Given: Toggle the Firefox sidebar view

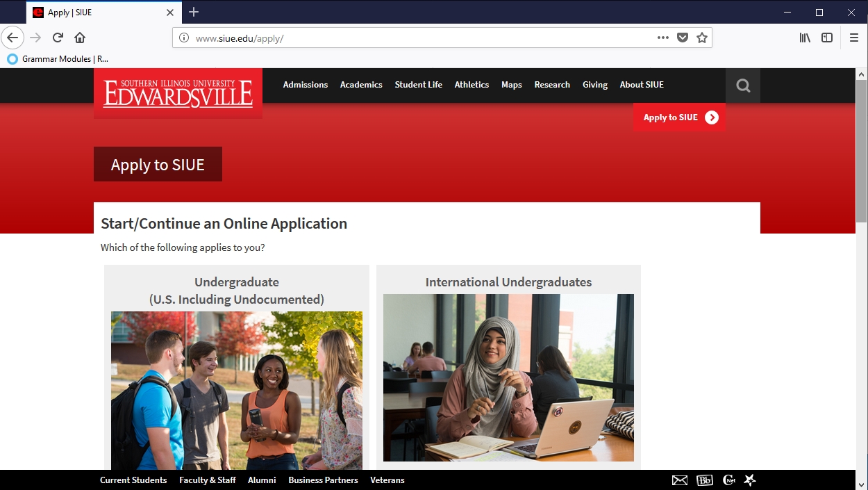Looking at the screenshot, I should click(x=827, y=38).
